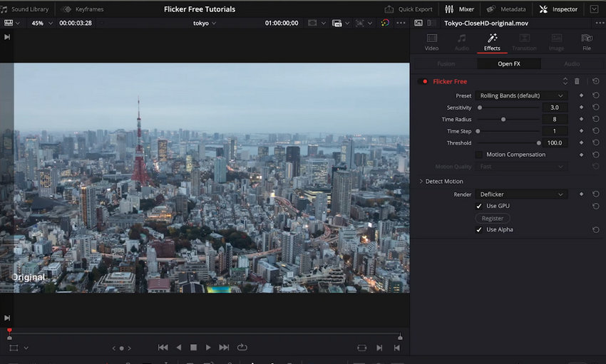This screenshot has width=606, height=364.
Task: Click the color bypass grades icon
Action: (385, 23)
